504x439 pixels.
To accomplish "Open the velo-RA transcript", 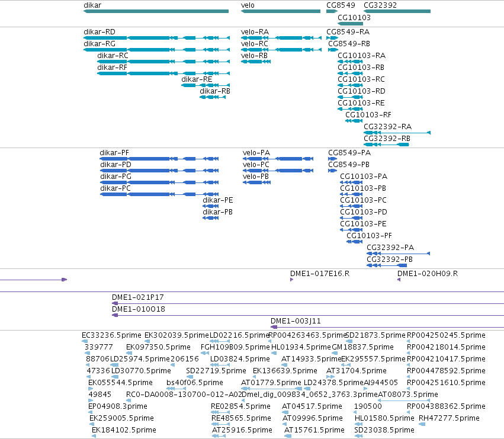I will pos(281,38).
